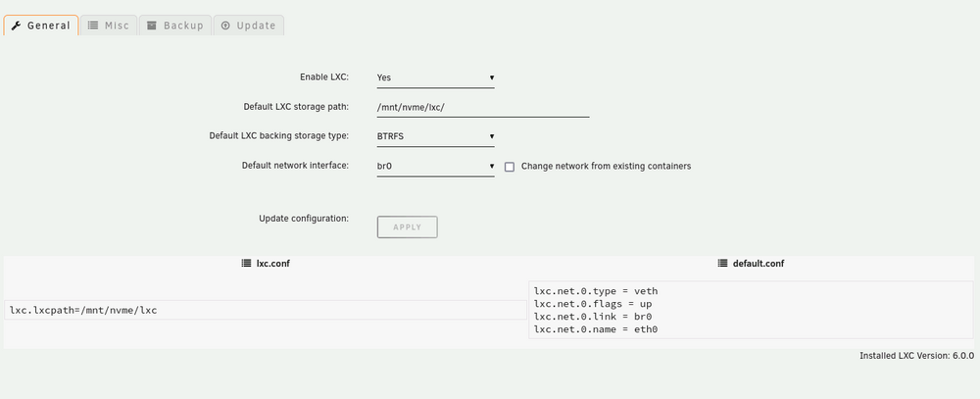Screen dimensions: 980x399
Task: Switch to the Misc tab
Action: (108, 25)
